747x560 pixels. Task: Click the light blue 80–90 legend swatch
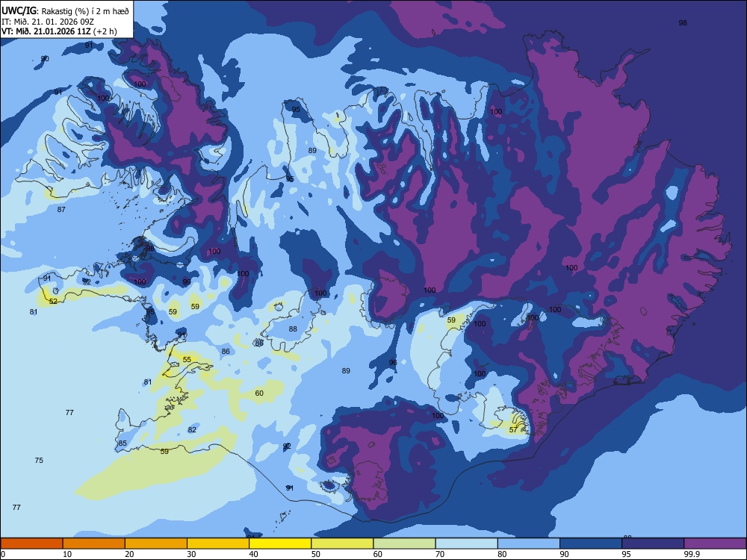coord(529,544)
